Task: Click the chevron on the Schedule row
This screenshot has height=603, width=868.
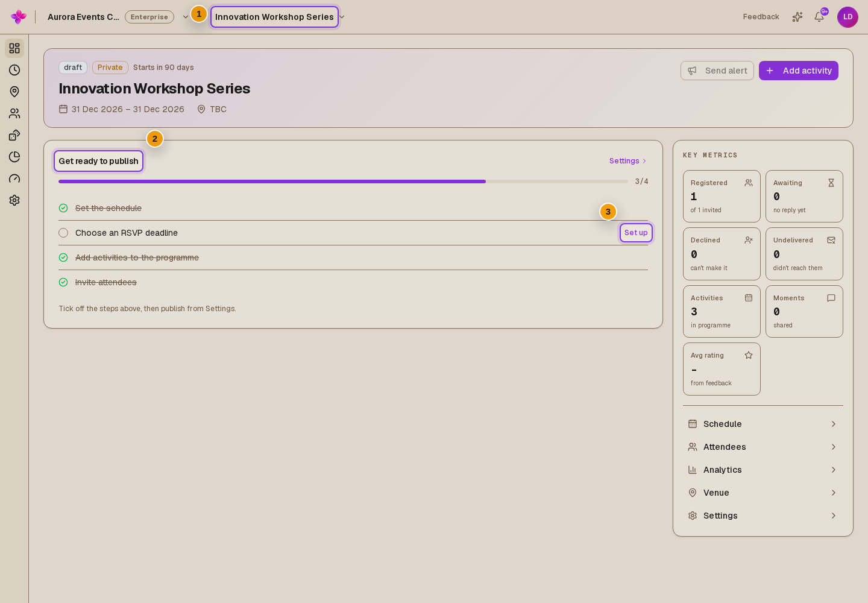Action: tap(834, 424)
